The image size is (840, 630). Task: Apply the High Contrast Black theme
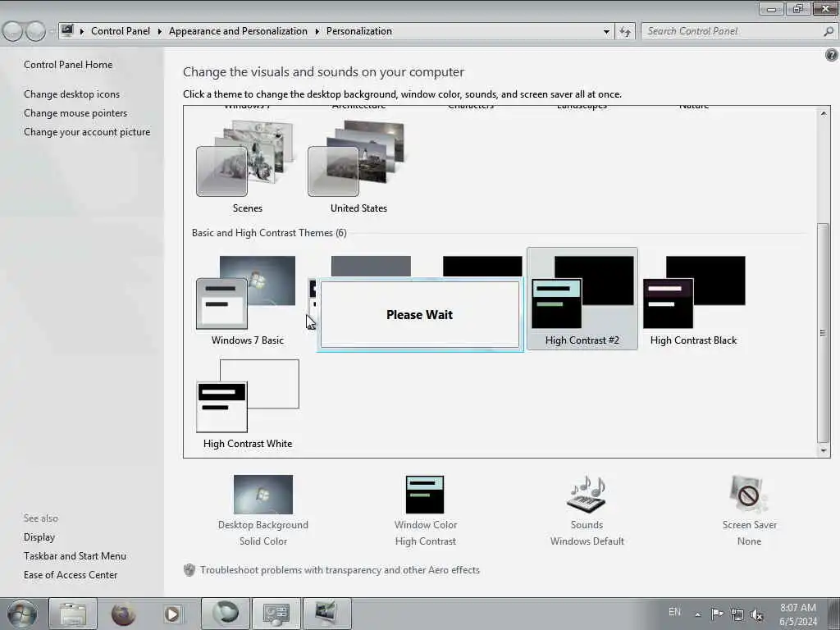pos(694,300)
